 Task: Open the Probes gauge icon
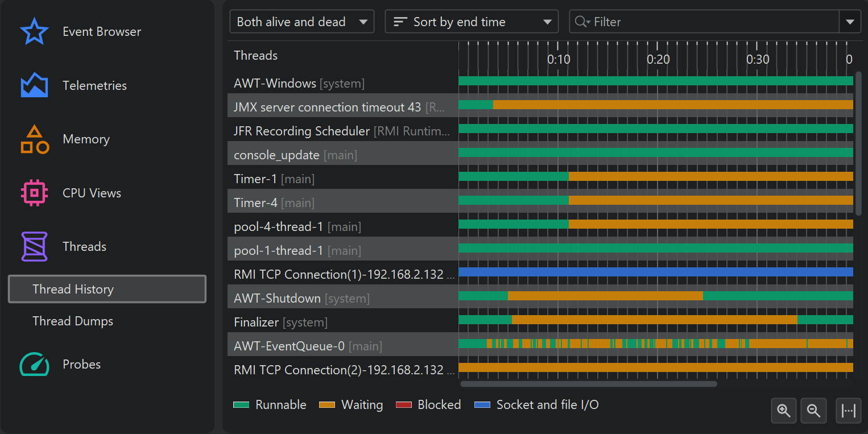[x=34, y=365]
